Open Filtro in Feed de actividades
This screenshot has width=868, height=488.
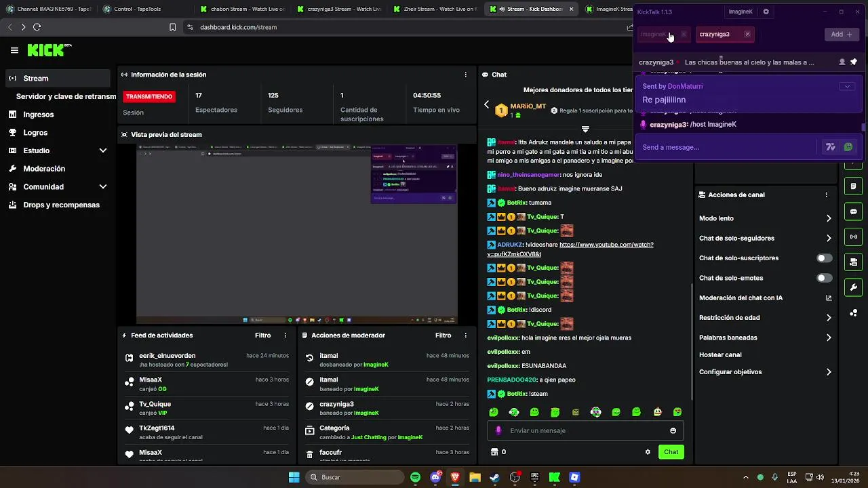coord(263,335)
